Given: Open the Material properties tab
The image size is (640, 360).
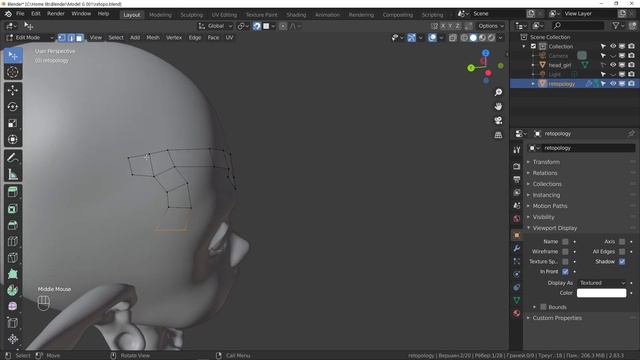Looking at the screenshot, I should point(517,313).
